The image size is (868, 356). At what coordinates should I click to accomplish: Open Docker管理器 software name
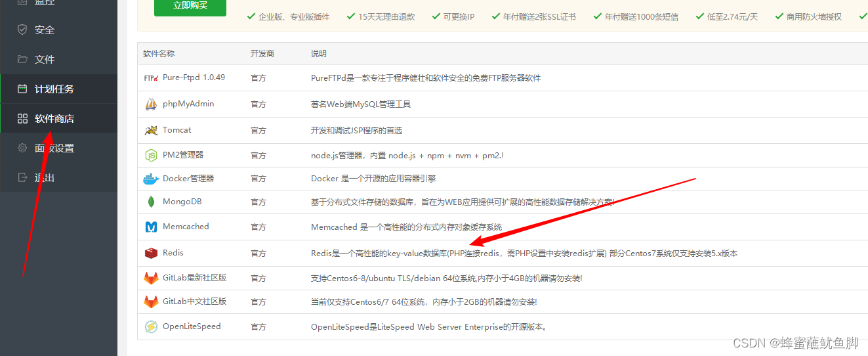tap(188, 179)
